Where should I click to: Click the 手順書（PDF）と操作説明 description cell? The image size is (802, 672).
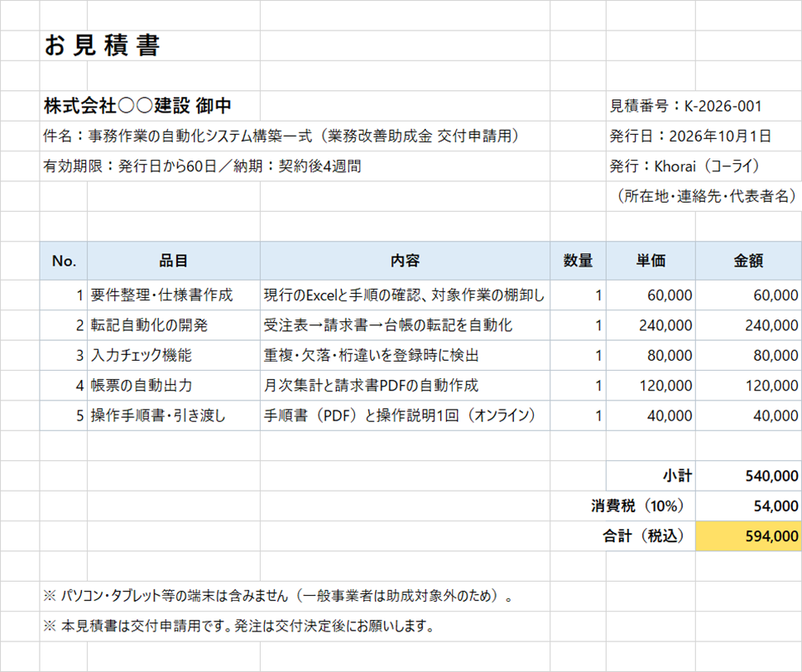(405, 415)
